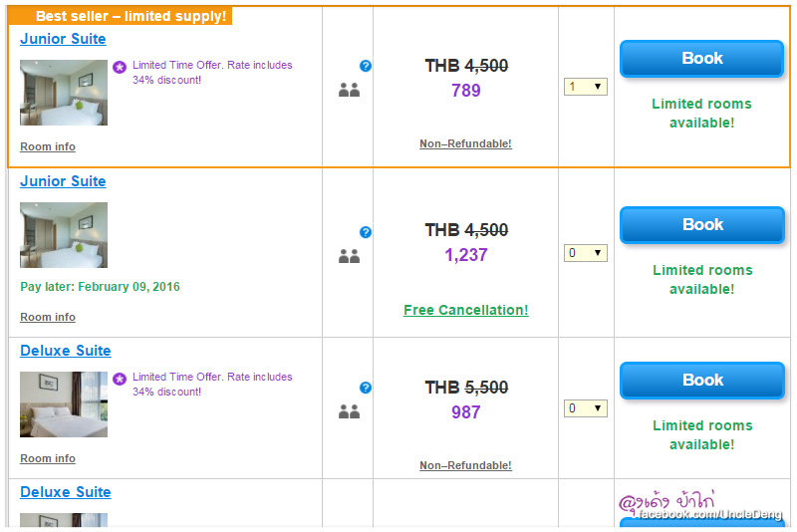The width and height of the screenshot is (797, 532).
Task: Open the first Deluxe Suite title link
Action: click(x=66, y=351)
